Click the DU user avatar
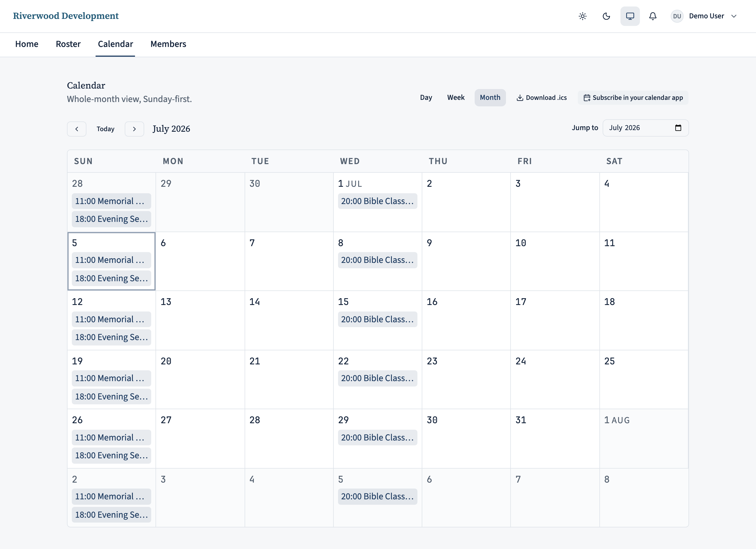Image resolution: width=756 pixels, height=549 pixels. click(x=677, y=16)
